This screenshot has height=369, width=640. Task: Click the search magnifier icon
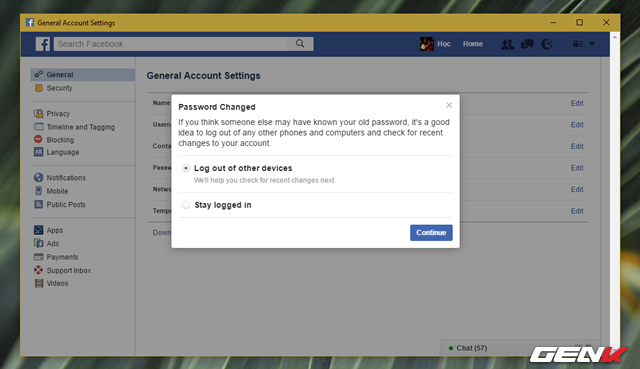point(300,44)
